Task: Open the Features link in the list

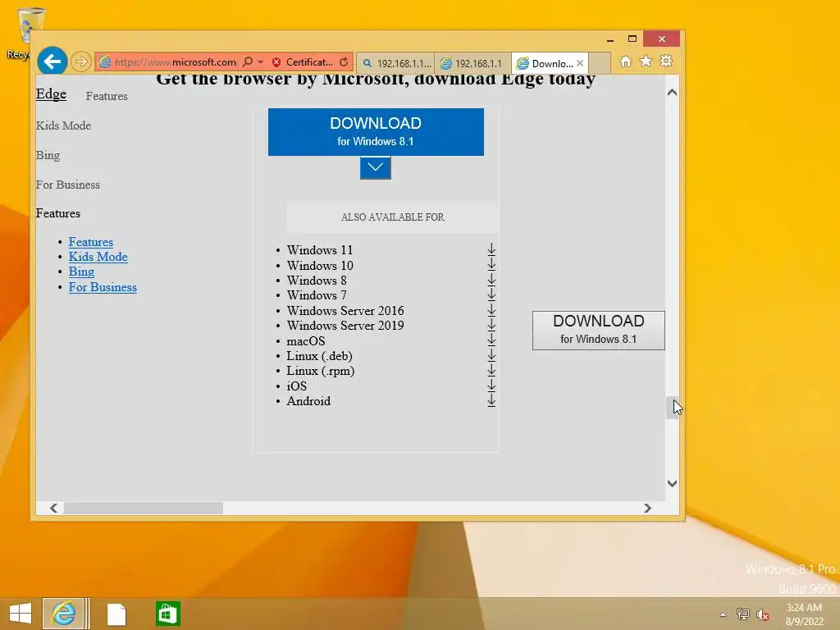Action: [x=90, y=242]
